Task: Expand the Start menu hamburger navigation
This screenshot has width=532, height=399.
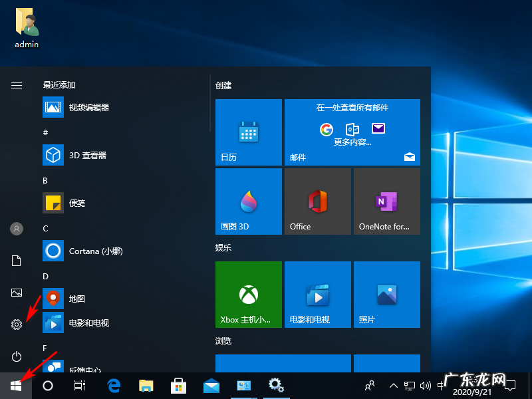Action: click(16, 85)
